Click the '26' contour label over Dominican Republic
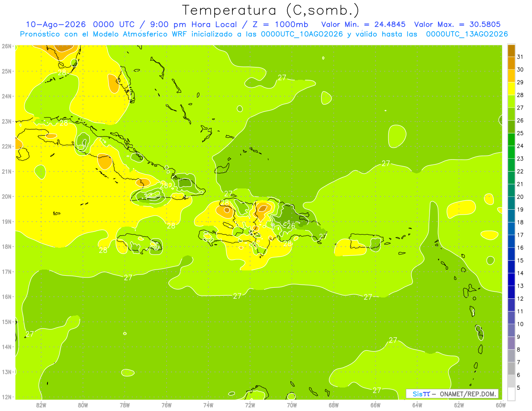Screen dimensions: 532x411 coord(291,226)
